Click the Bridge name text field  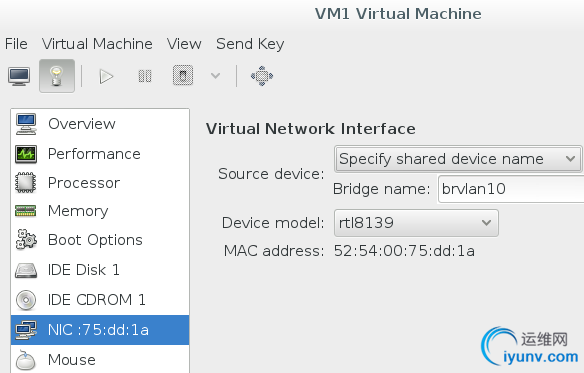[511, 189]
